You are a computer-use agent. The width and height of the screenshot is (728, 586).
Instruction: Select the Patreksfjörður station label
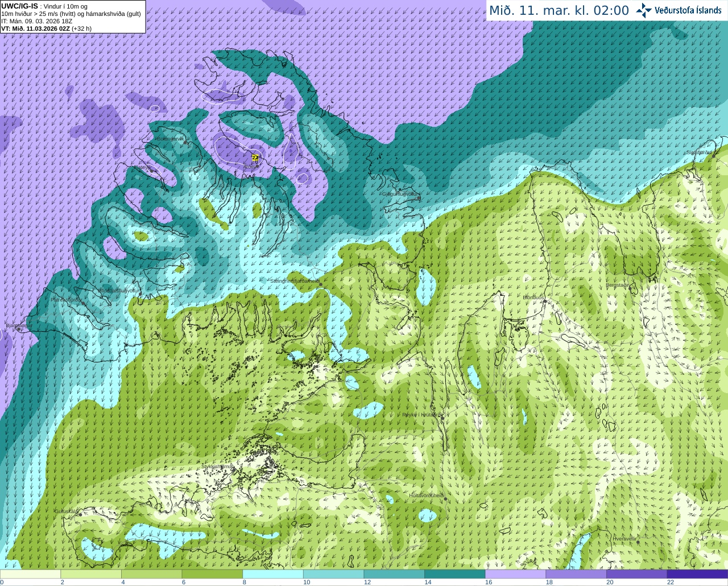(x=67, y=299)
